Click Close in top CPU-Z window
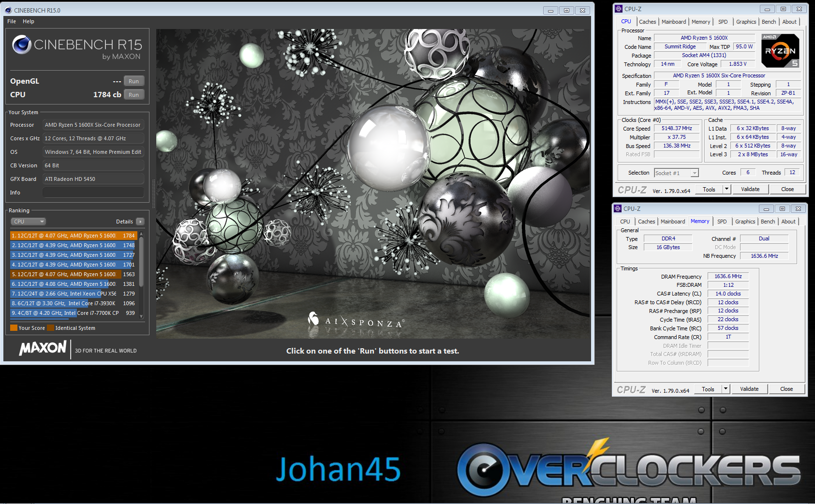815x504 pixels. 787,189
